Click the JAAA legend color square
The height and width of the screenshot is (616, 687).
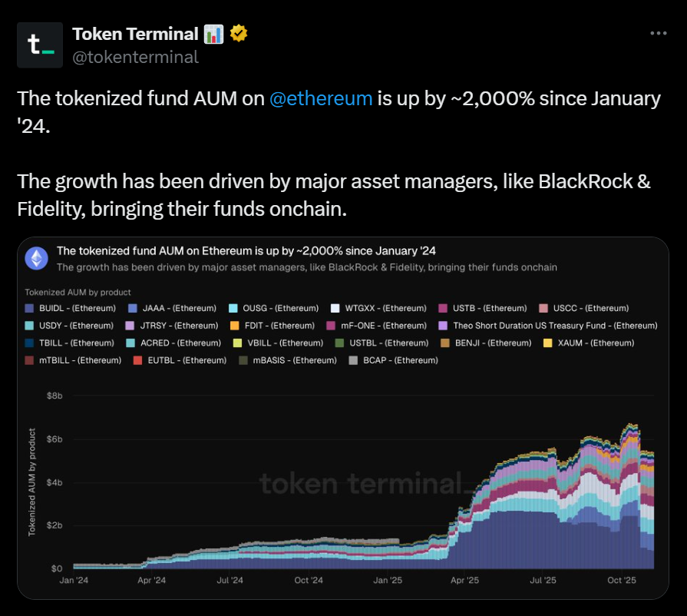pyautogui.click(x=133, y=308)
